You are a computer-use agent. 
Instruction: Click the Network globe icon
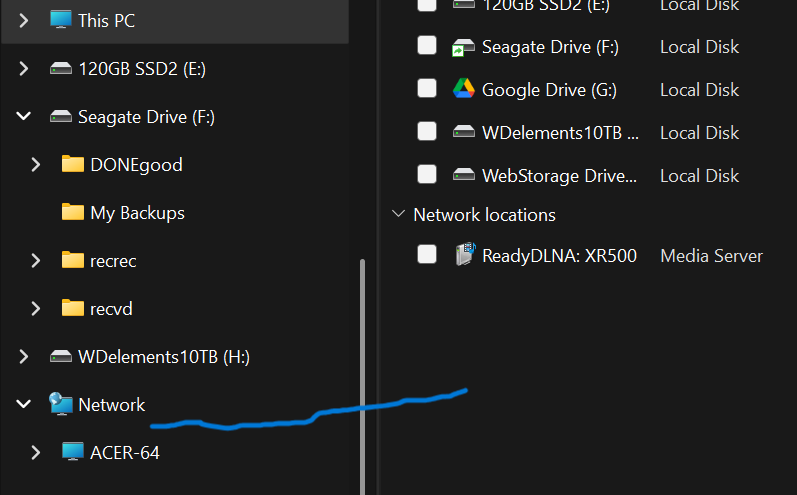pos(60,404)
